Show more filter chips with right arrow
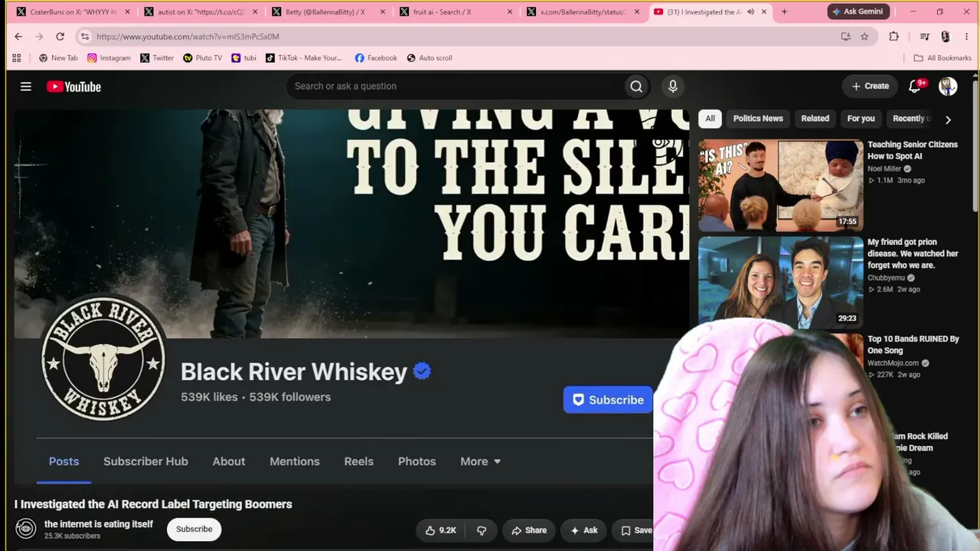980x551 pixels. coord(948,119)
